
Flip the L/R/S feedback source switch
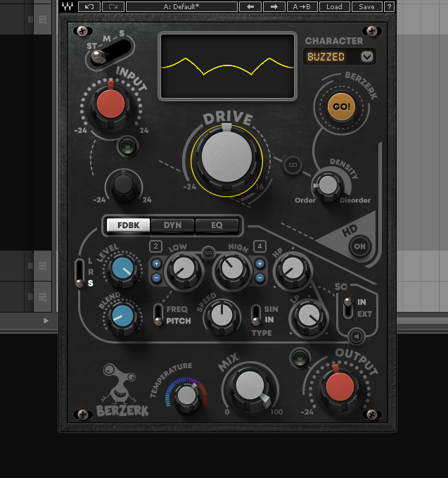pos(79,273)
